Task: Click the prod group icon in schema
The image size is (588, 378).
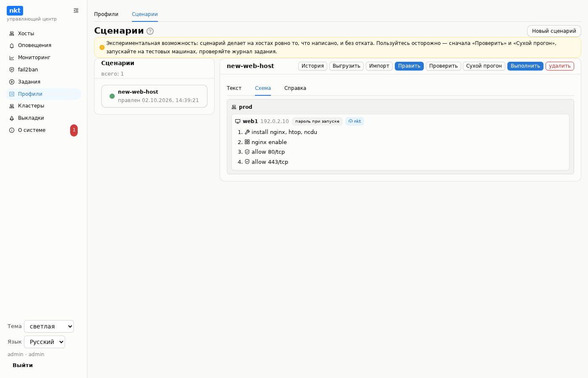Action: click(234, 107)
